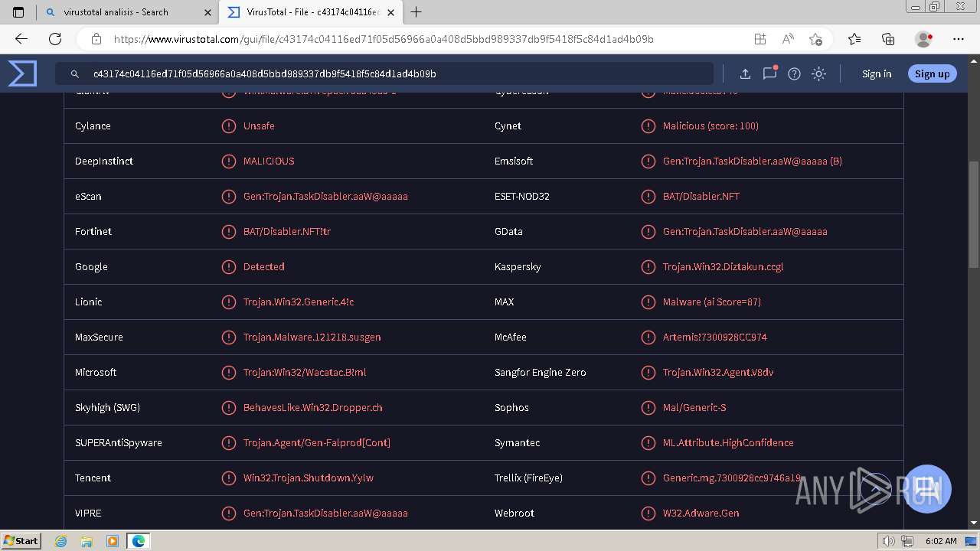Open the tab actions menu icon
This screenshot has width=980, height=551.
[18, 12]
